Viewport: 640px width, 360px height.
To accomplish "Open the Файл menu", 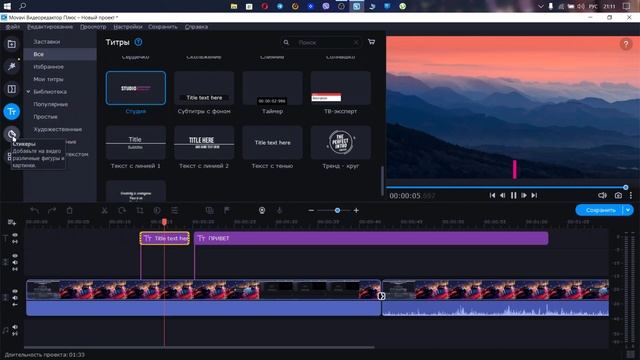I will coord(13,27).
